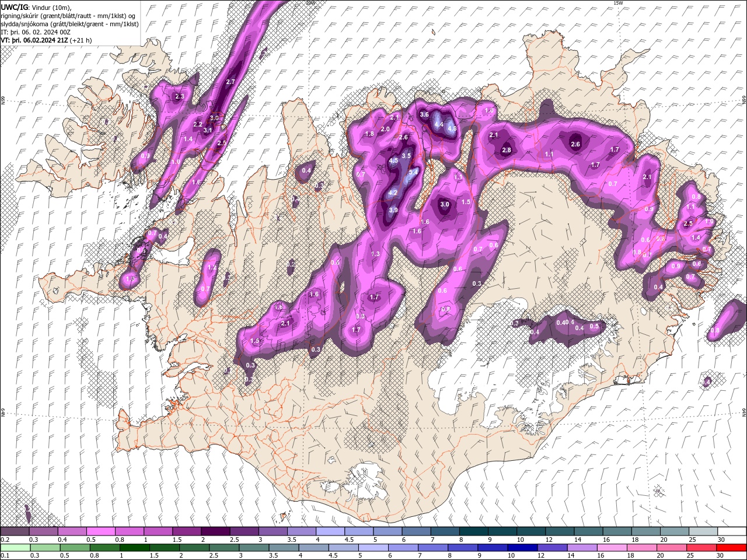Pick the pink rain swatch between 18 and 20
Viewport: 747px width, 560px height.
pos(642,547)
